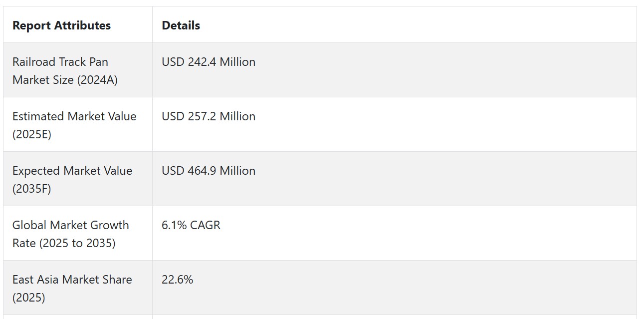This screenshot has width=644, height=319.
Task: Click the USD 242.4 Million value
Action: [x=209, y=62]
